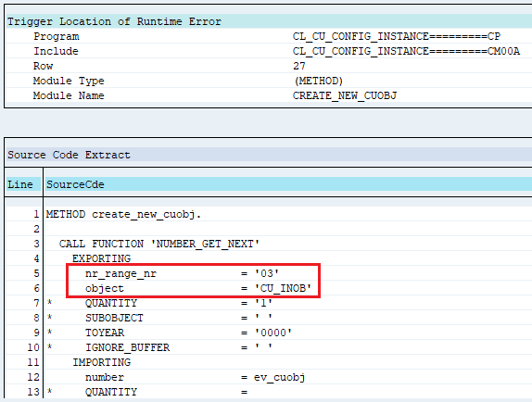Click the 'Include' label

coord(56,51)
